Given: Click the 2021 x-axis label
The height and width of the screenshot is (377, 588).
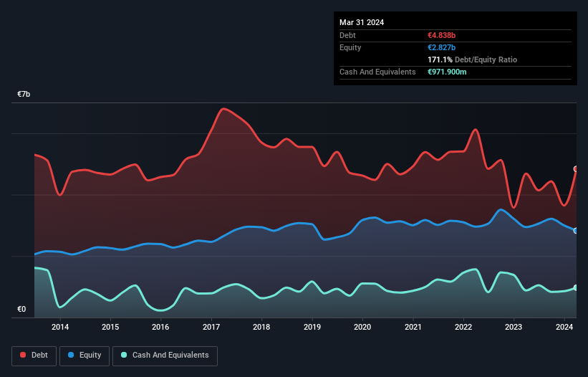Looking at the screenshot, I should tap(413, 327).
